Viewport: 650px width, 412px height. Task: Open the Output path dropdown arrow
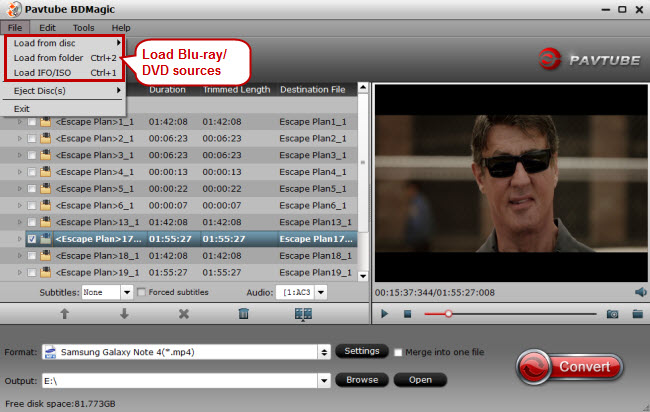(324, 380)
